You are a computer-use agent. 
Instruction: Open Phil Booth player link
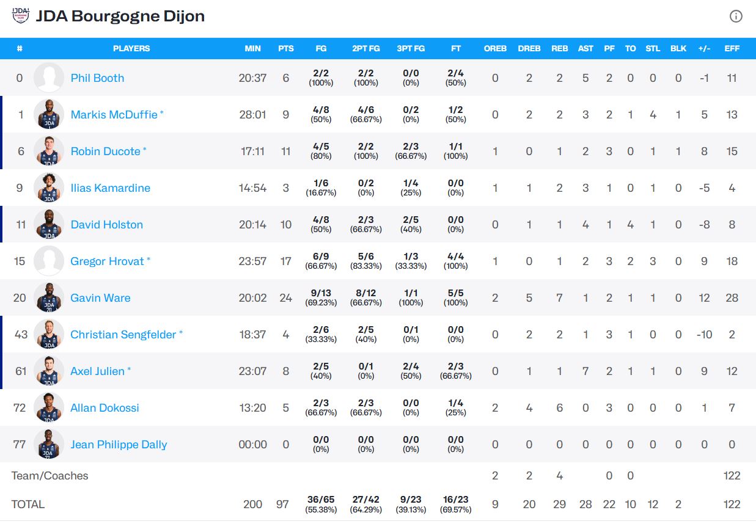97,78
